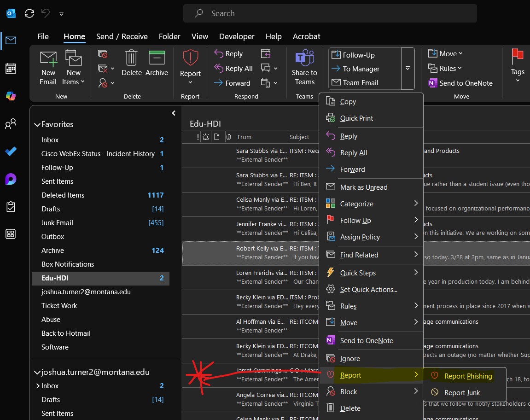Customize Quick Access Toolbar dropdown arrow
Viewport: 530px width, 420px height.
[62, 13]
